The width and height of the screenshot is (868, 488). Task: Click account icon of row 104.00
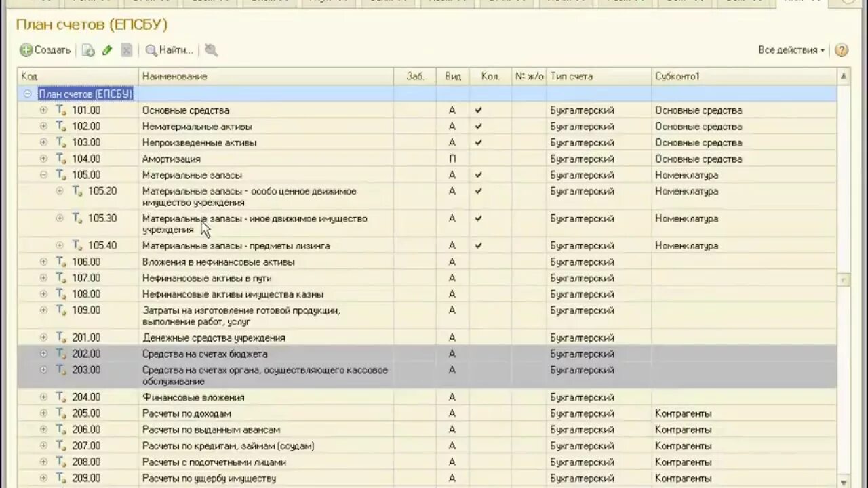click(x=61, y=159)
